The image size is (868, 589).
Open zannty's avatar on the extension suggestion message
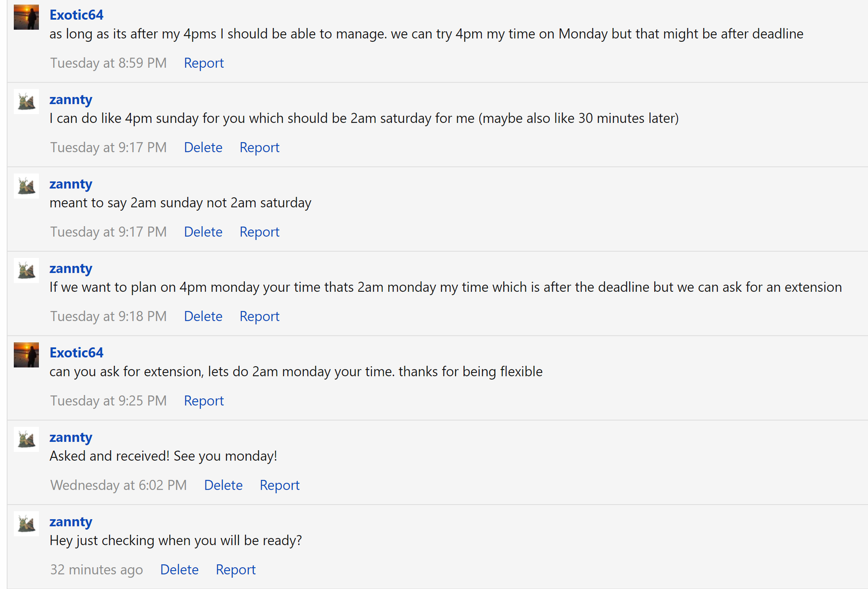[x=26, y=270]
